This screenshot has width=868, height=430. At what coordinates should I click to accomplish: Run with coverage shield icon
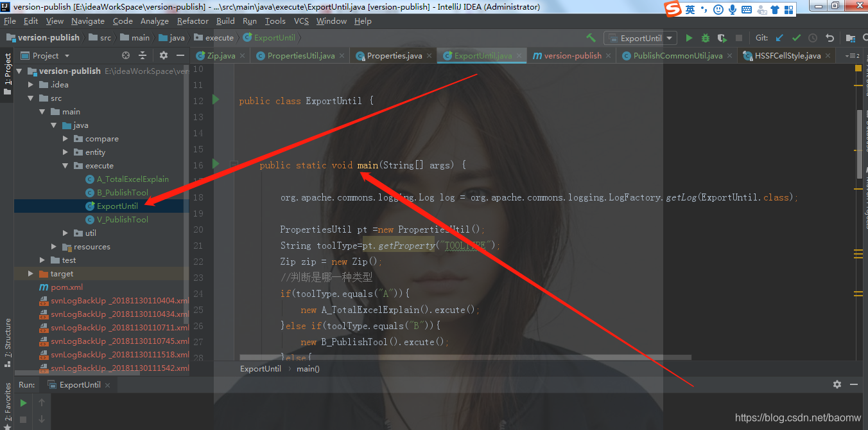(722, 38)
